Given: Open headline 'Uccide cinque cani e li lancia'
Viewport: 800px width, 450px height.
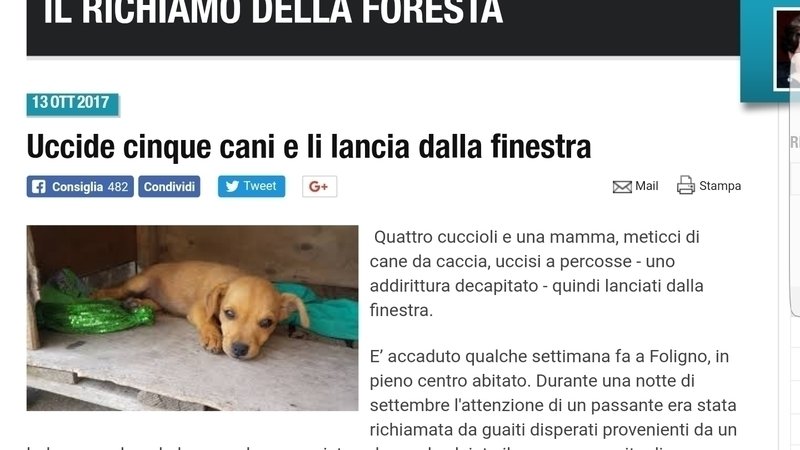Looking at the screenshot, I should point(309,146).
